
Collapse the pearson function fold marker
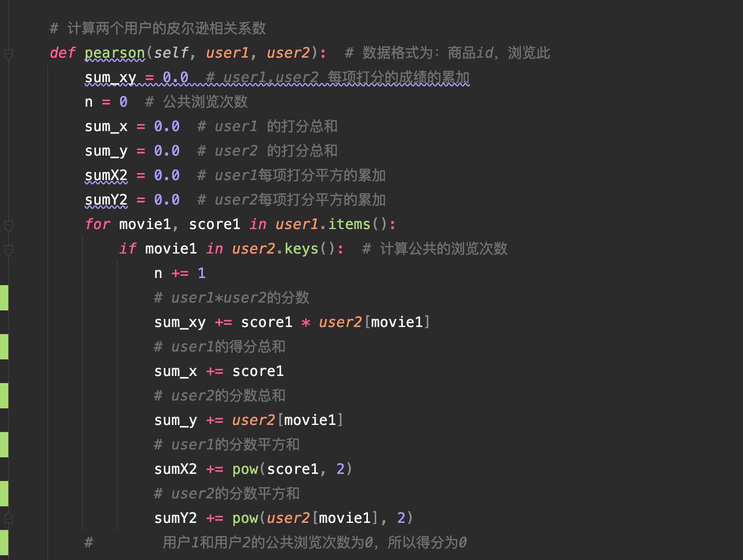pyautogui.click(x=8, y=54)
